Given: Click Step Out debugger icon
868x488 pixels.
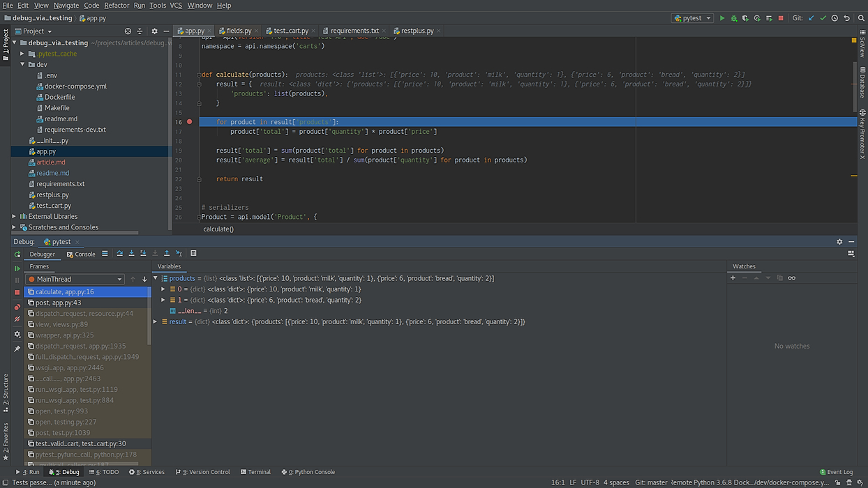Looking at the screenshot, I should (x=167, y=254).
